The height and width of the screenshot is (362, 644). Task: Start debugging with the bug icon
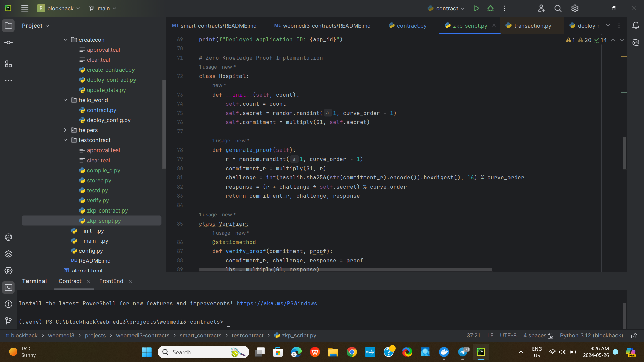tap(490, 9)
